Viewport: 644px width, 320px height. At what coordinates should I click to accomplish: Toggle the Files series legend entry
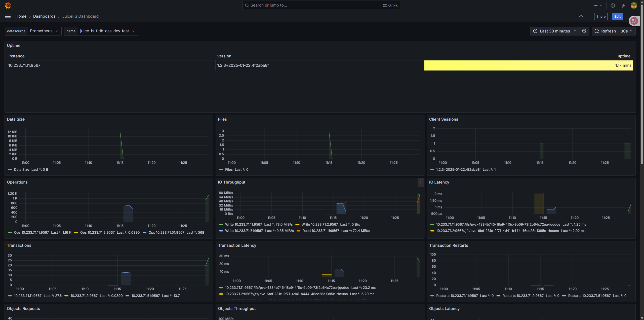click(229, 170)
